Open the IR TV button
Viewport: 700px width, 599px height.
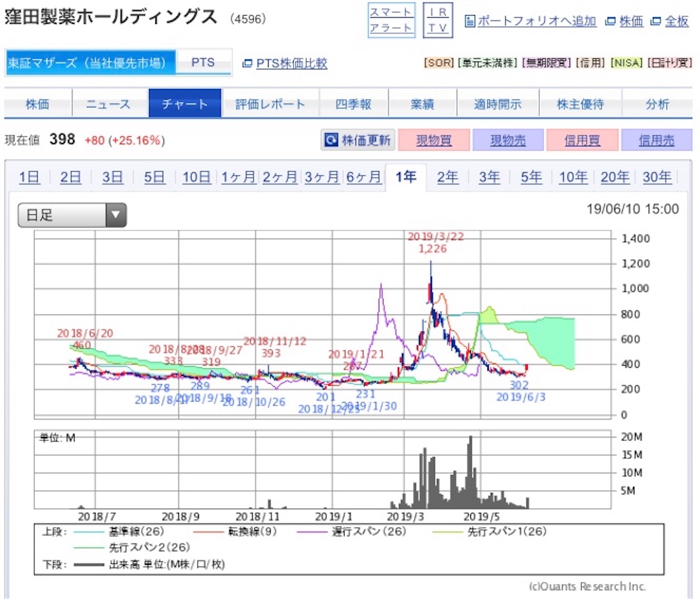coord(437,20)
